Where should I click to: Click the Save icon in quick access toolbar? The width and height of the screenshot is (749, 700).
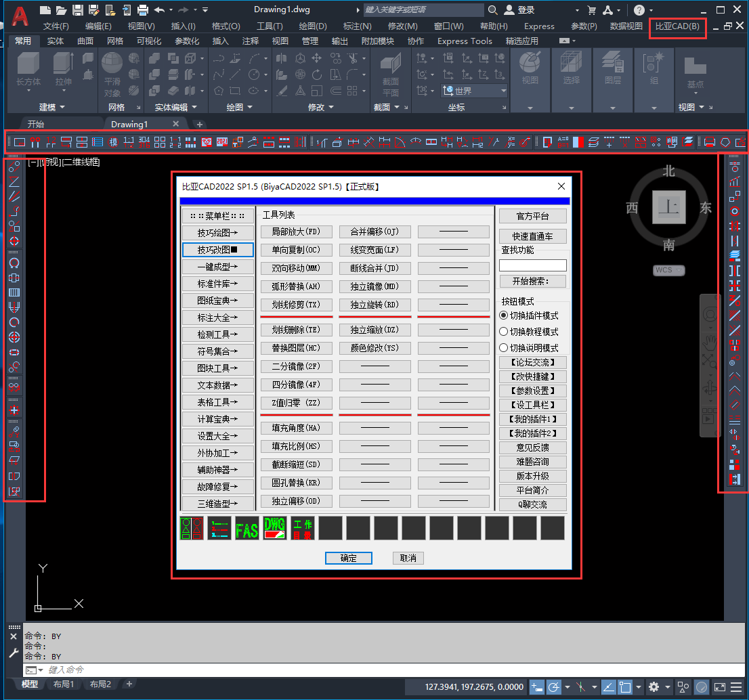click(x=77, y=9)
